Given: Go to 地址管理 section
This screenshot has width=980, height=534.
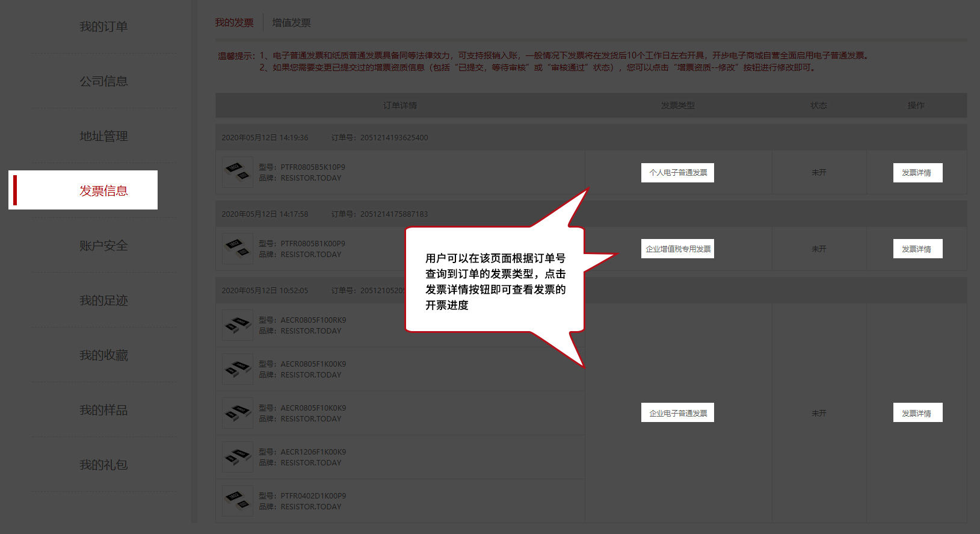Looking at the screenshot, I should (103, 136).
